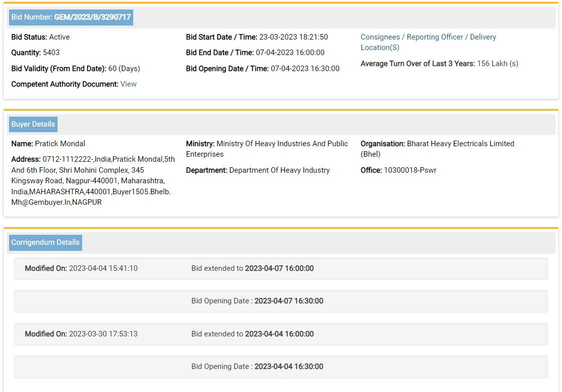Click the Bid Opening Date 2023-04-07 16:30:00 row

click(280, 301)
